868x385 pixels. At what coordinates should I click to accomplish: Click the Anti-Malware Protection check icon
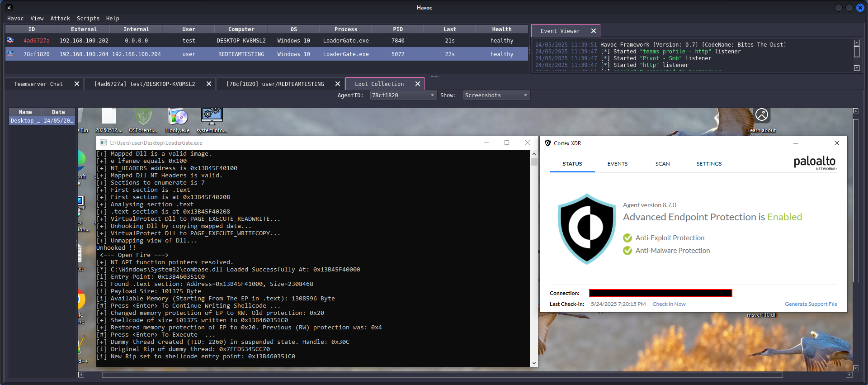627,251
